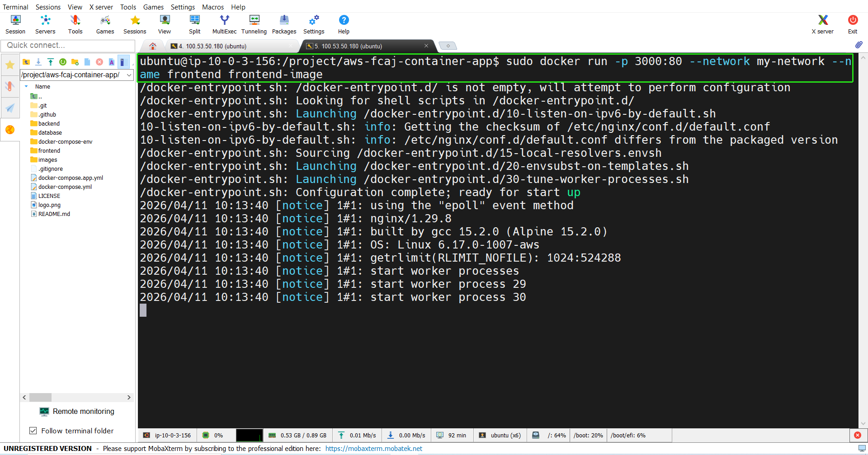Go to parent directory in SFTP toolbar
The image size is (868, 455).
(26, 62)
